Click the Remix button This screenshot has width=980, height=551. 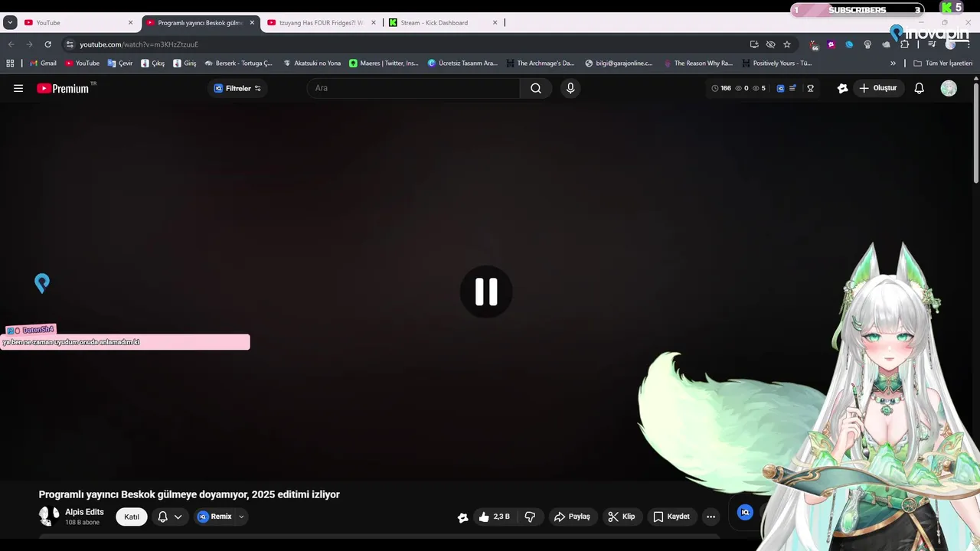(x=215, y=517)
